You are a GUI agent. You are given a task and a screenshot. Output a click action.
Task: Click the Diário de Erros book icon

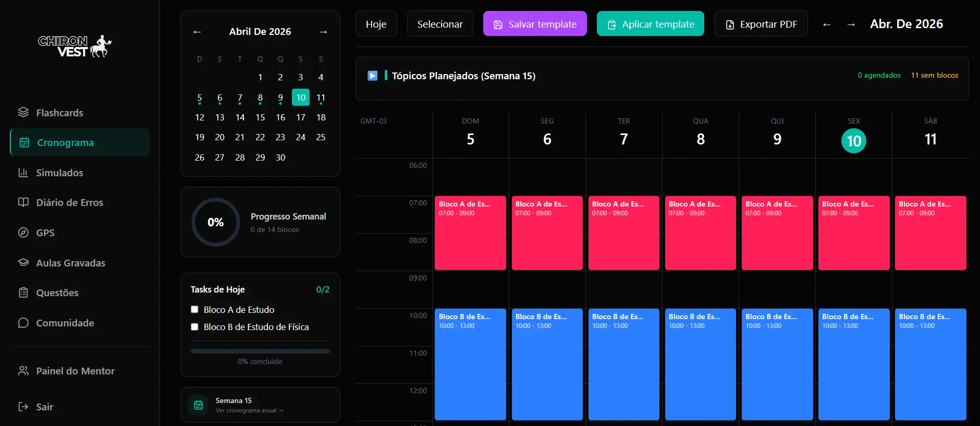(23, 202)
